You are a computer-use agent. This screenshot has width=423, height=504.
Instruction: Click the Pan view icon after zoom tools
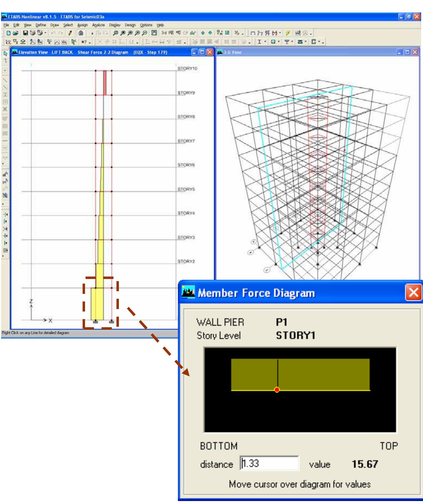click(154, 33)
